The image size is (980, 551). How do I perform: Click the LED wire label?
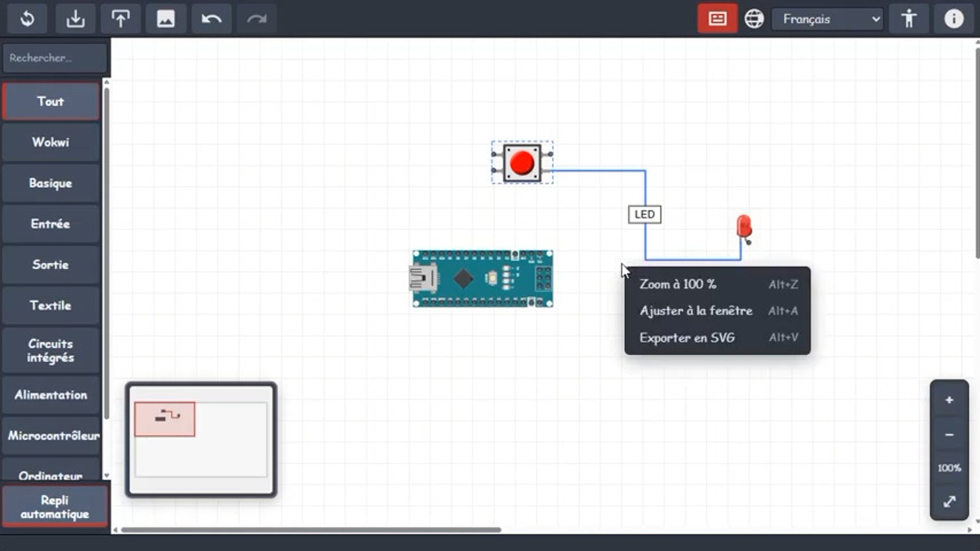[x=644, y=214]
